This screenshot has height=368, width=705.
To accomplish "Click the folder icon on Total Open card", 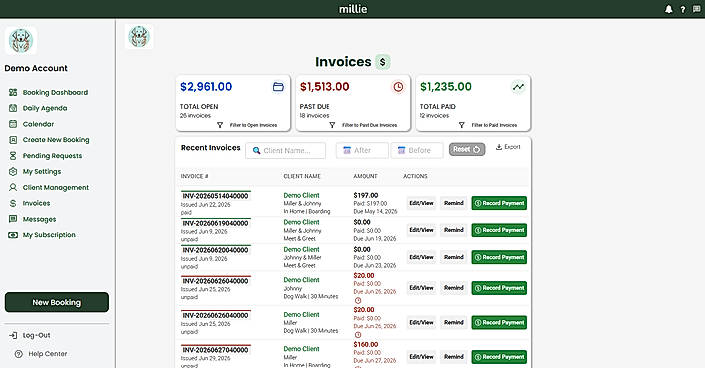I will [x=278, y=87].
